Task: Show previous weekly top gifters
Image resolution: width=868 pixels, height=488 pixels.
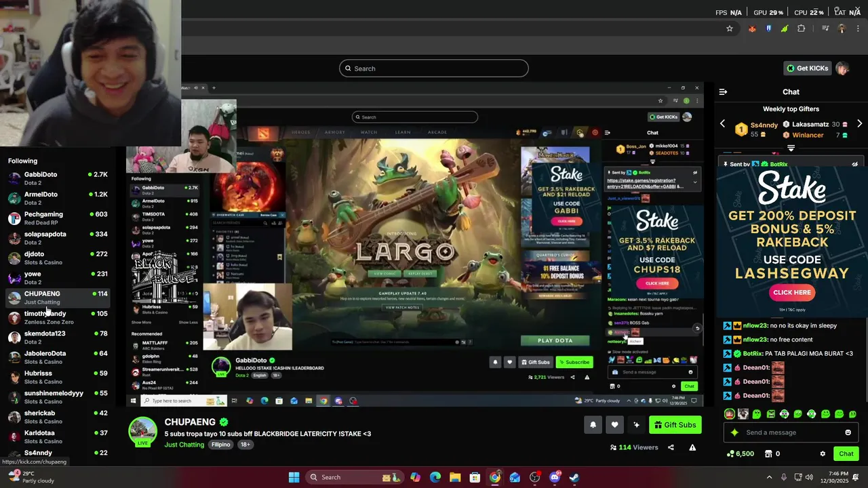Action: click(722, 124)
